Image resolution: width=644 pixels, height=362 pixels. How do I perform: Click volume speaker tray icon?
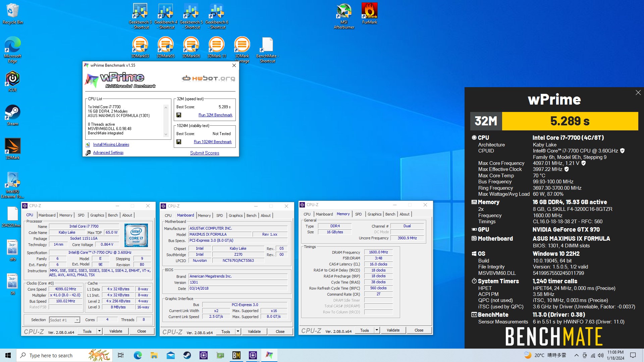[x=600, y=355]
